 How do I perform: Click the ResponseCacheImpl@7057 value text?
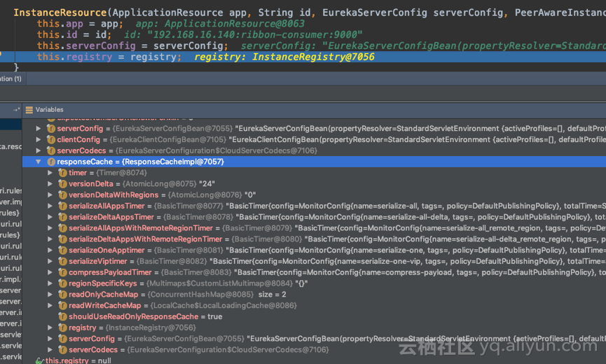(x=173, y=162)
